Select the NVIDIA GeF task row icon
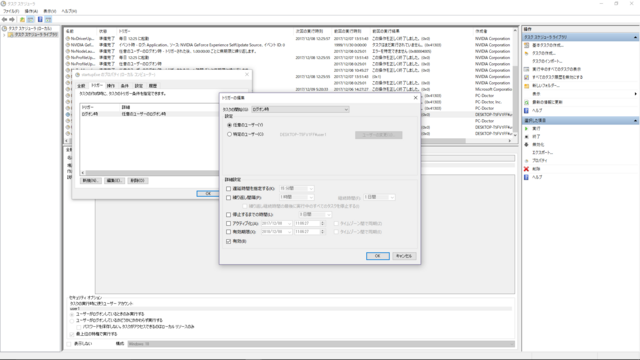The height and width of the screenshot is (360, 640). pyautogui.click(x=68, y=45)
